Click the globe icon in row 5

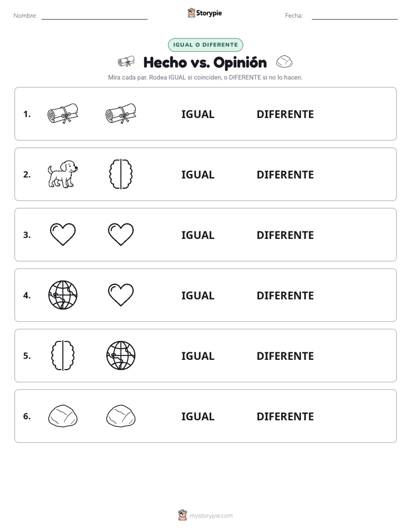(x=121, y=355)
